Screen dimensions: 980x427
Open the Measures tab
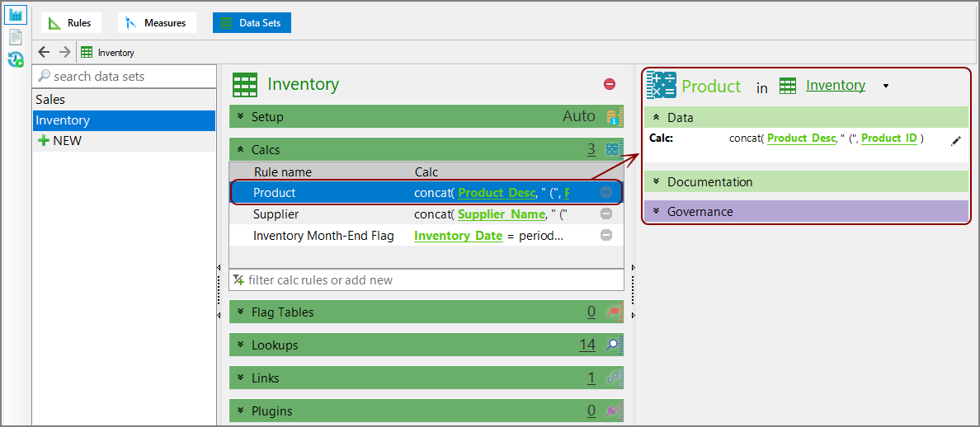click(157, 23)
